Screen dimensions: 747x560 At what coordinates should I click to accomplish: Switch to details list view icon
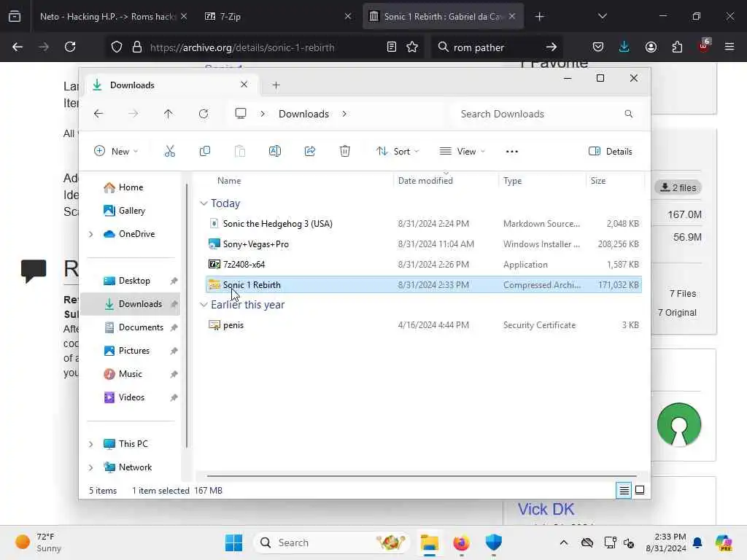pos(624,490)
